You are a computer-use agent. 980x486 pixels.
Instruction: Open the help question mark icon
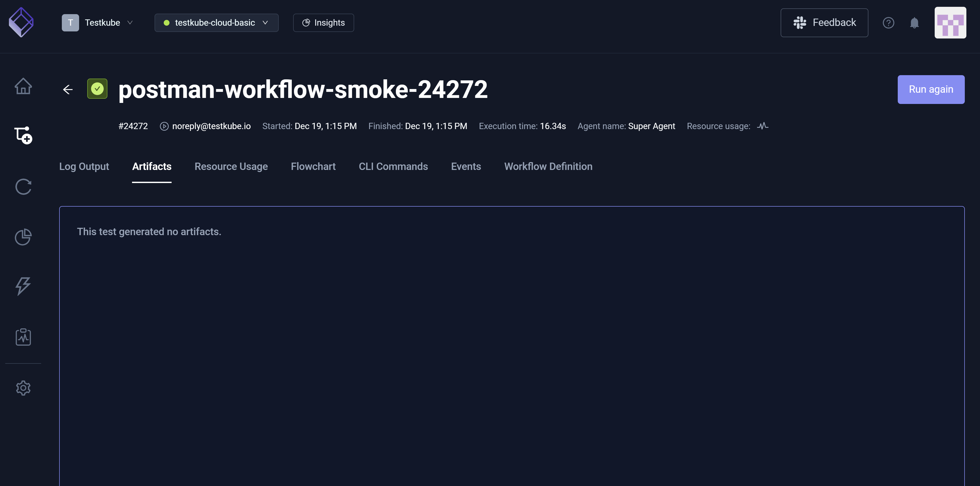coord(888,23)
